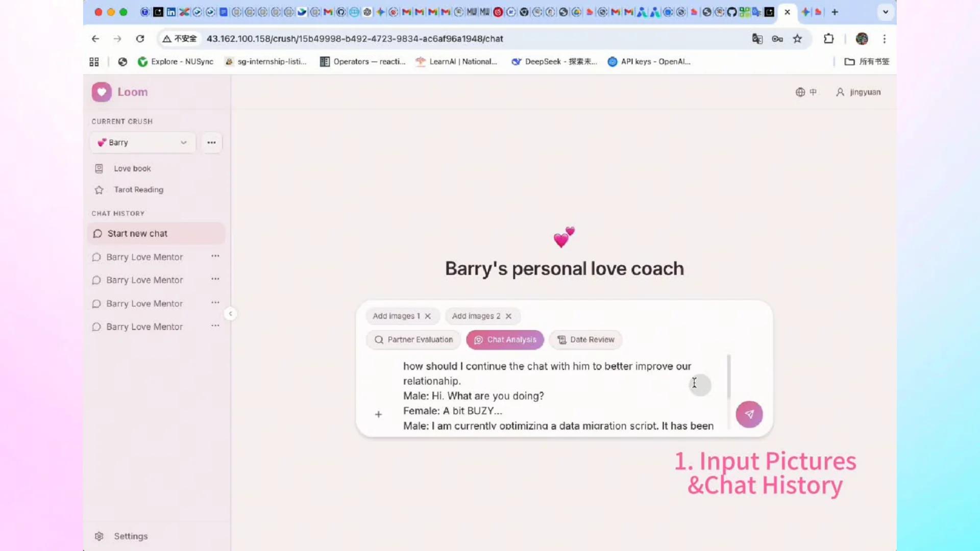Open the jingyuan user account menu
This screenshot has width=980, height=551.
point(858,92)
